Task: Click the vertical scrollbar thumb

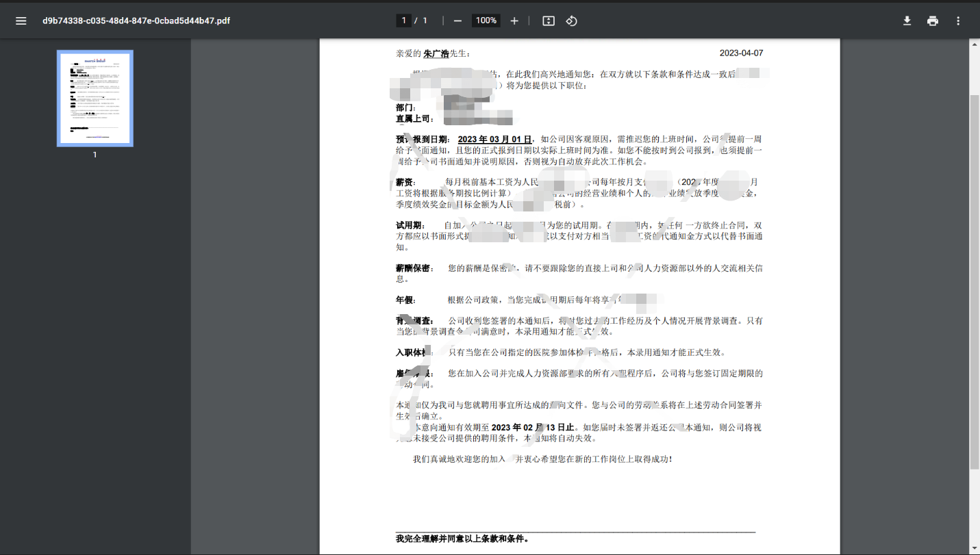Action: pos(975,281)
